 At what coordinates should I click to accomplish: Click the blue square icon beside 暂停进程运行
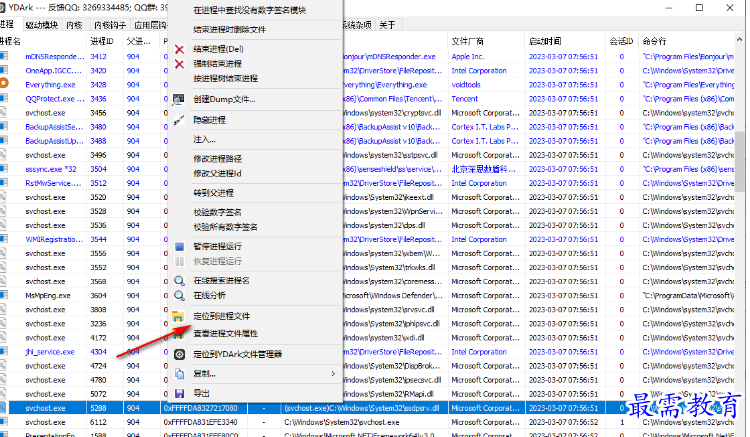[179, 247]
